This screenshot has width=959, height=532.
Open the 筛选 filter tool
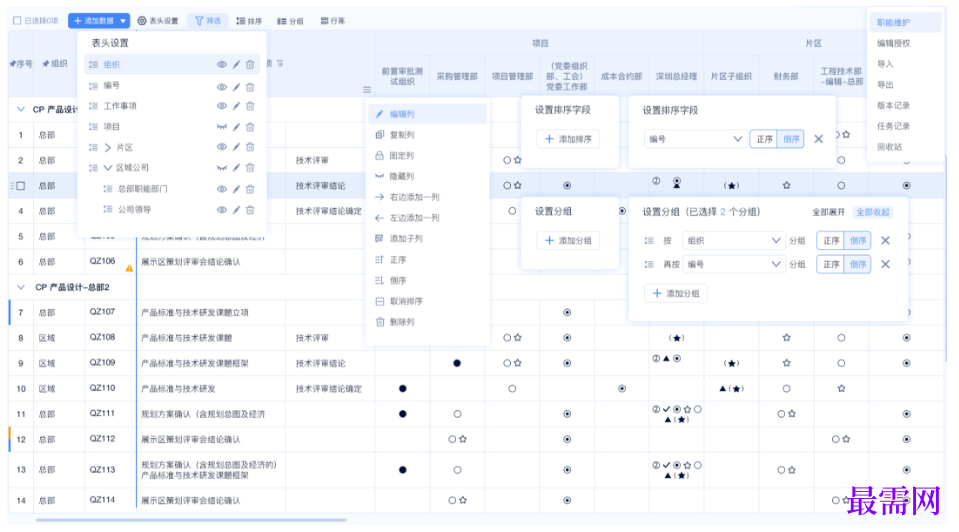[x=207, y=21]
